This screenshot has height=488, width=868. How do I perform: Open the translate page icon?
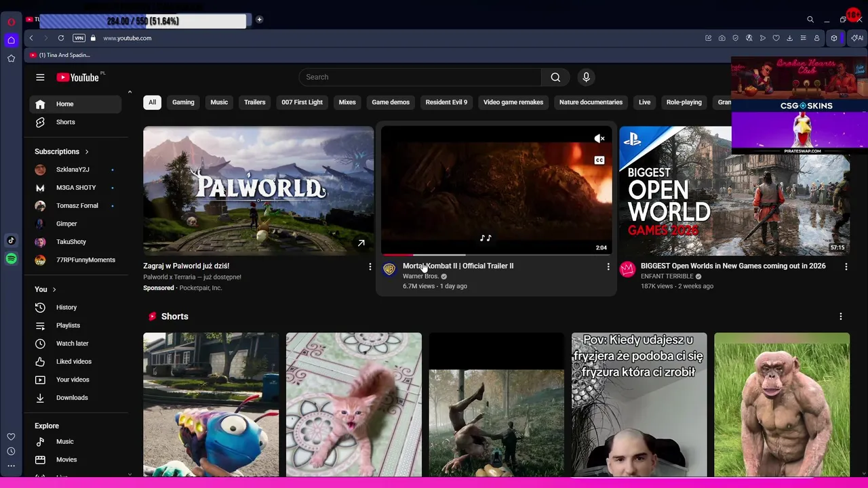[749, 38]
